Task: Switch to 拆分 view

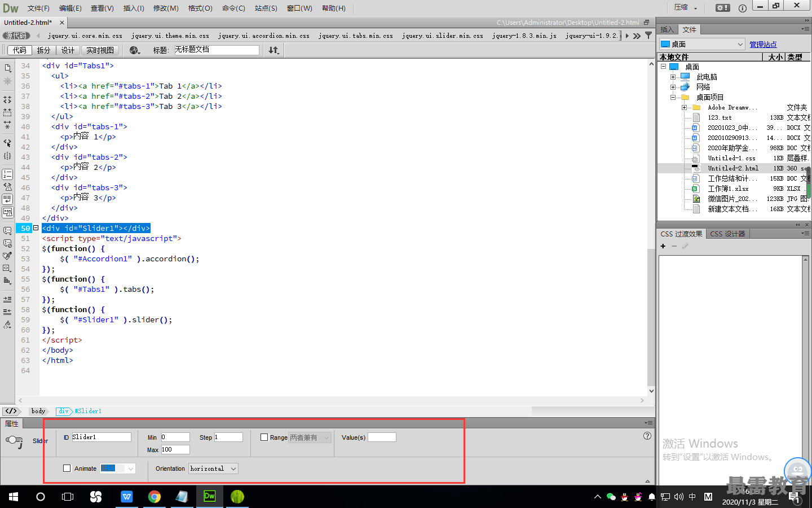Action: pyautogui.click(x=43, y=50)
